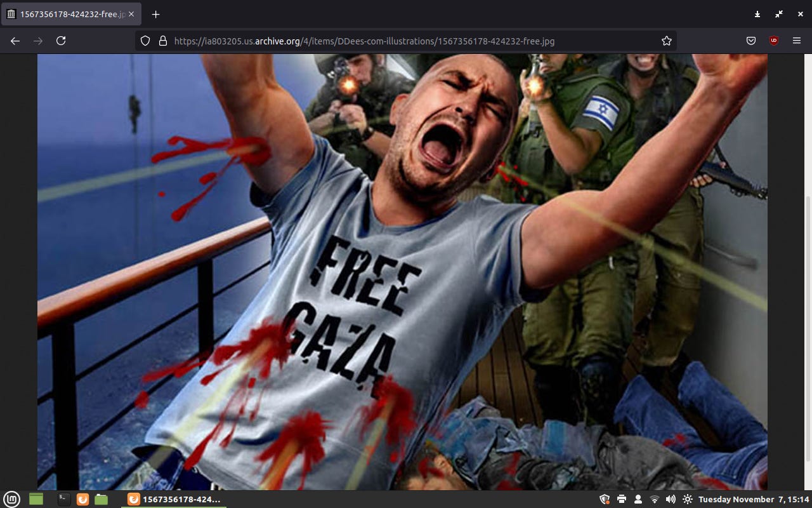Bookmark this page with the star

(x=666, y=41)
